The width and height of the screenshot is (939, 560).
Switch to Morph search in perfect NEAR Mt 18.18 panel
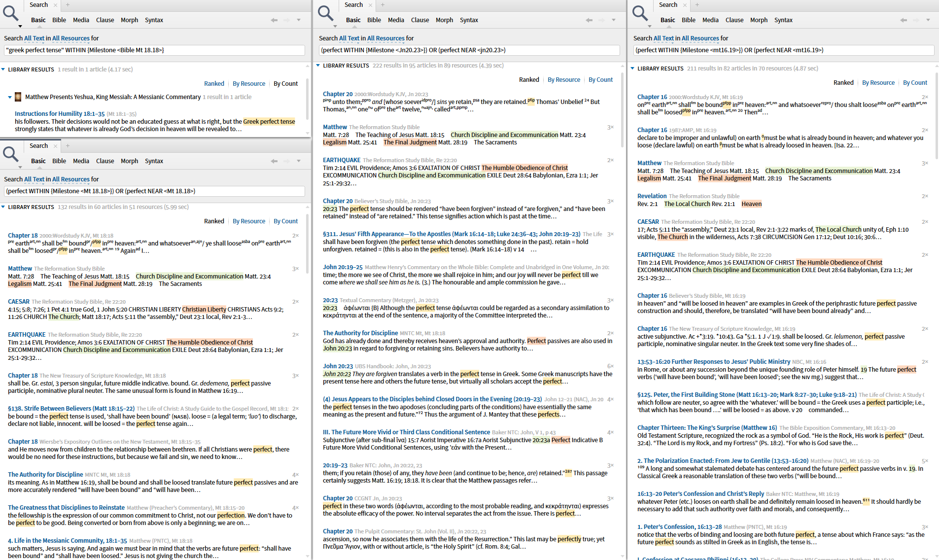pyautogui.click(x=130, y=161)
